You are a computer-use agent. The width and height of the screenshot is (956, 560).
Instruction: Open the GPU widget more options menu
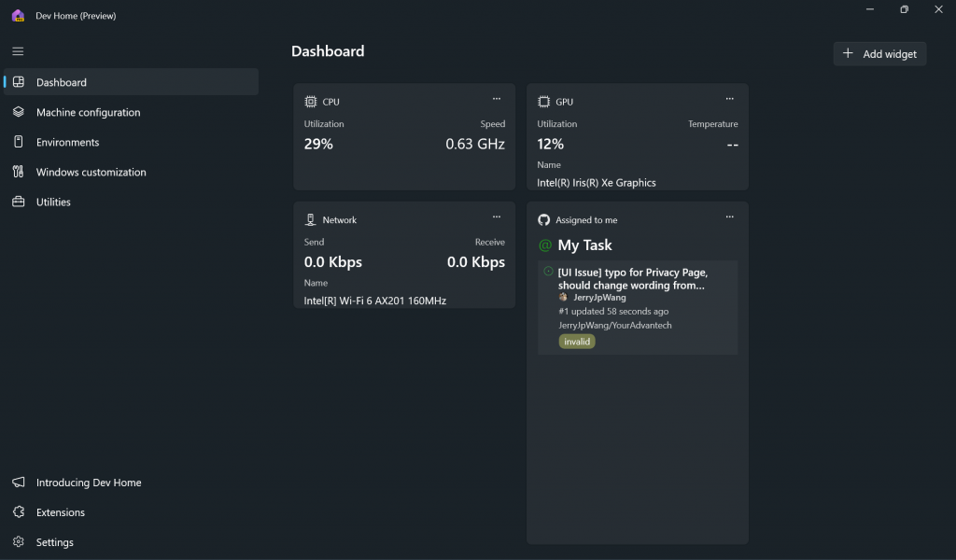point(730,99)
